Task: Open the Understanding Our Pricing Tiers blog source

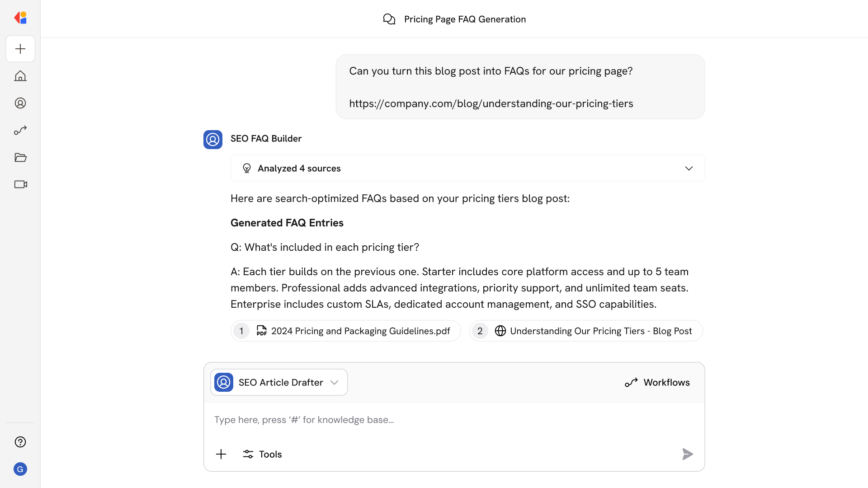Action: pos(585,331)
